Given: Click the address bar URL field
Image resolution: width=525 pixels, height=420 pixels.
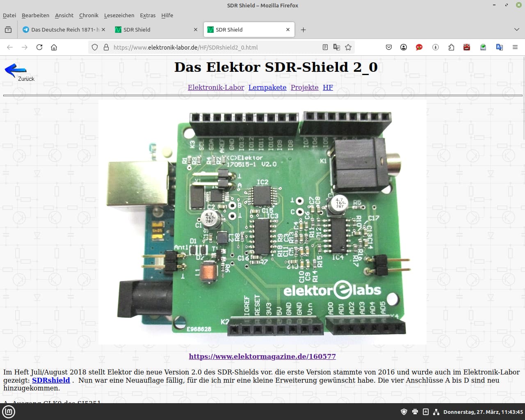Looking at the screenshot, I should pyautogui.click(x=215, y=47).
